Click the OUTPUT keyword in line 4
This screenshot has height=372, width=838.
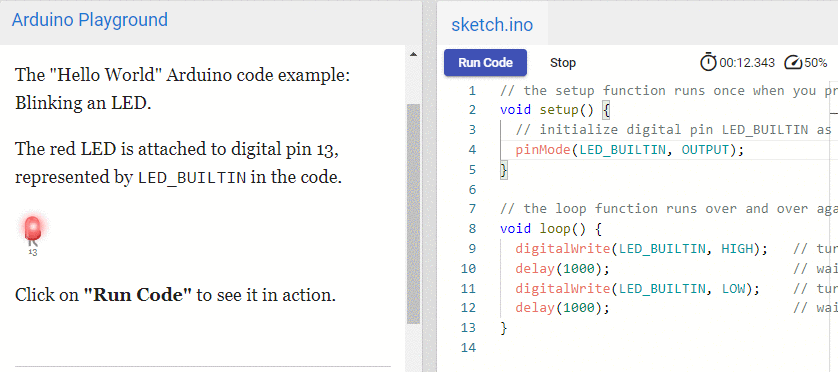pyautogui.click(x=705, y=150)
